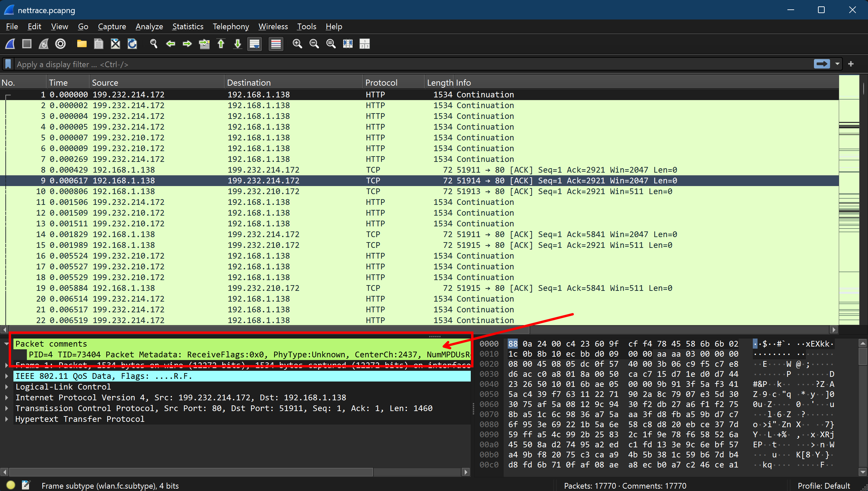Click the display filter input field
Viewport: 868px width, 491px height.
point(405,64)
